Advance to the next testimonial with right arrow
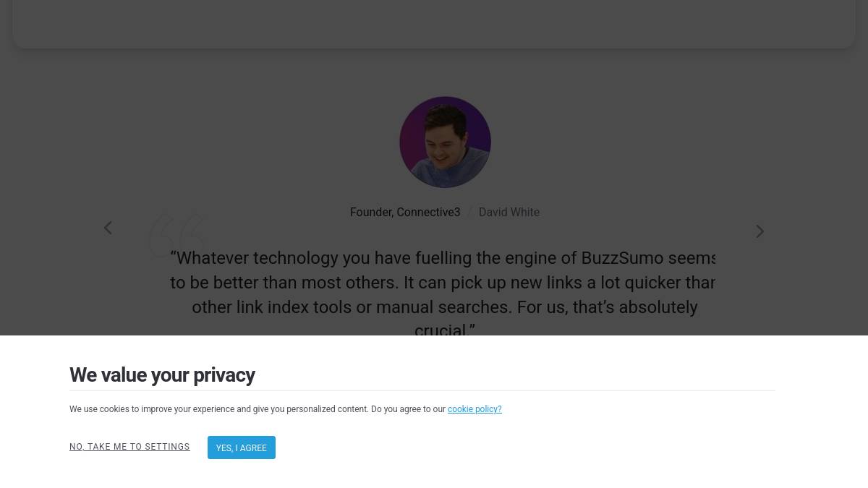Screen dimensions: 868x488 click(x=760, y=231)
